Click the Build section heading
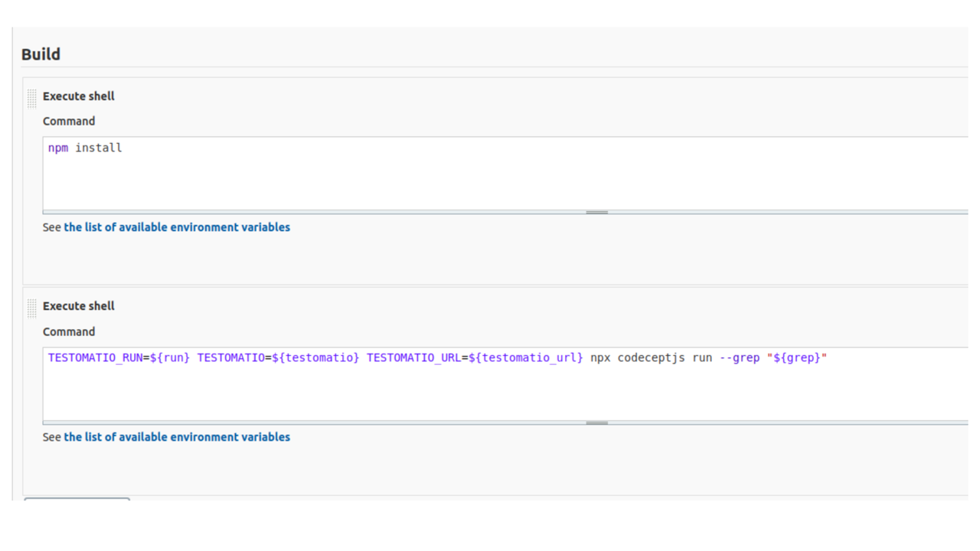Image resolution: width=980 pixels, height=551 pixels. point(41,54)
